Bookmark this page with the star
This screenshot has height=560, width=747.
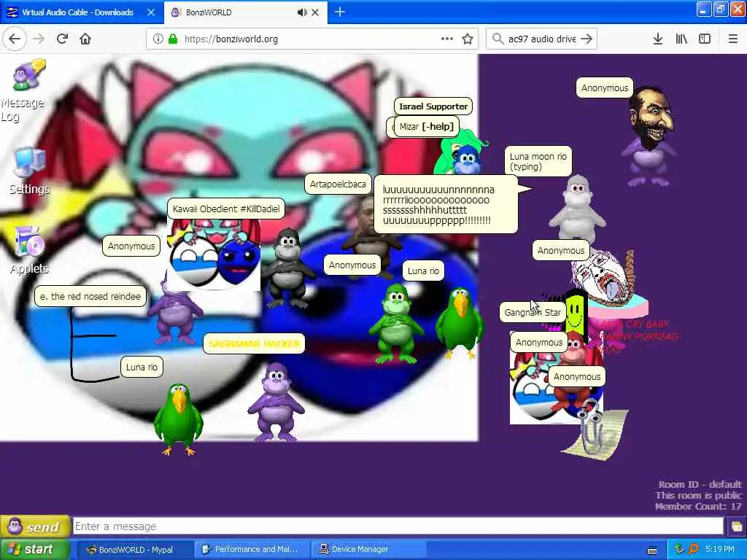(468, 39)
